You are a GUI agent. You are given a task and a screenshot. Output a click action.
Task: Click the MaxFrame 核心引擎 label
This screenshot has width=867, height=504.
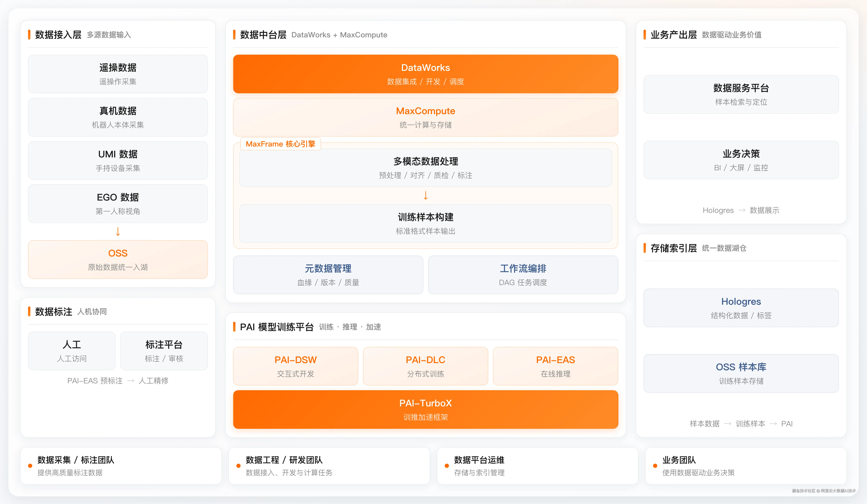click(x=280, y=144)
